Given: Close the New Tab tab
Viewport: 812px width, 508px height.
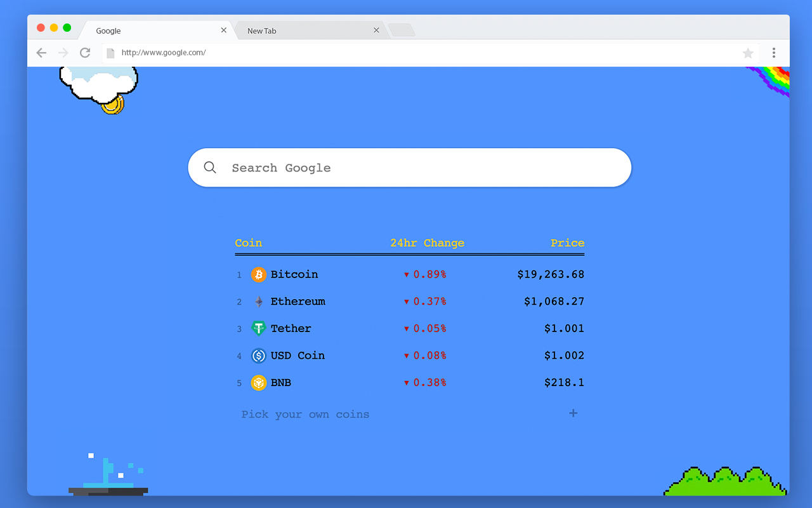Looking at the screenshot, I should click(x=376, y=30).
